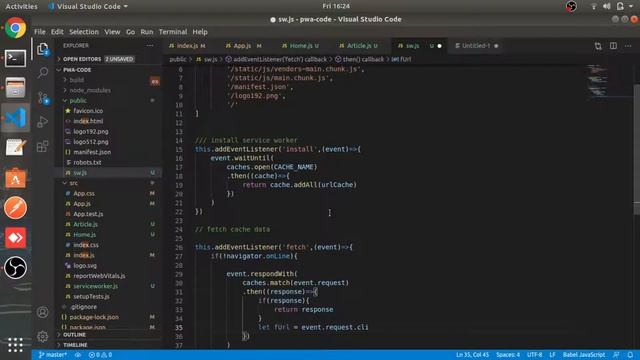Switch to the Untitled-1 editor tab
This screenshot has height=360, width=640.
pos(476,46)
